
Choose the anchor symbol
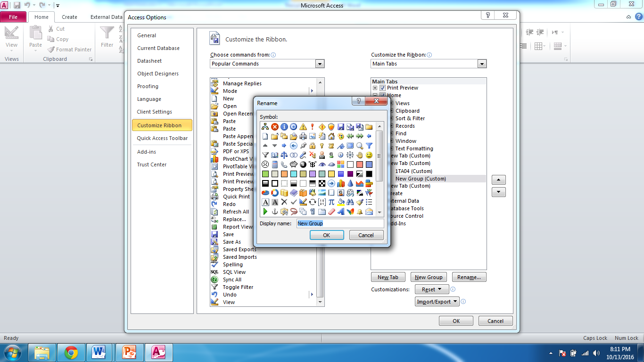(274, 212)
